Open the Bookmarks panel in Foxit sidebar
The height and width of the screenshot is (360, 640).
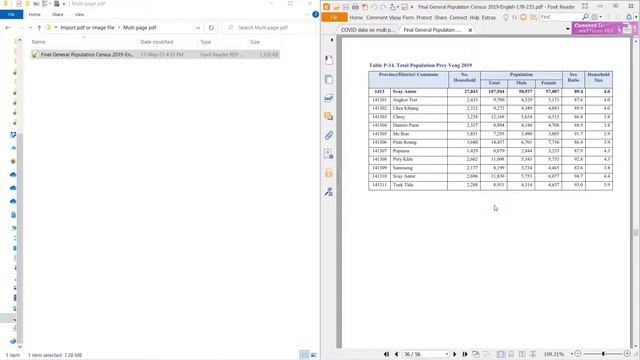click(x=329, y=60)
